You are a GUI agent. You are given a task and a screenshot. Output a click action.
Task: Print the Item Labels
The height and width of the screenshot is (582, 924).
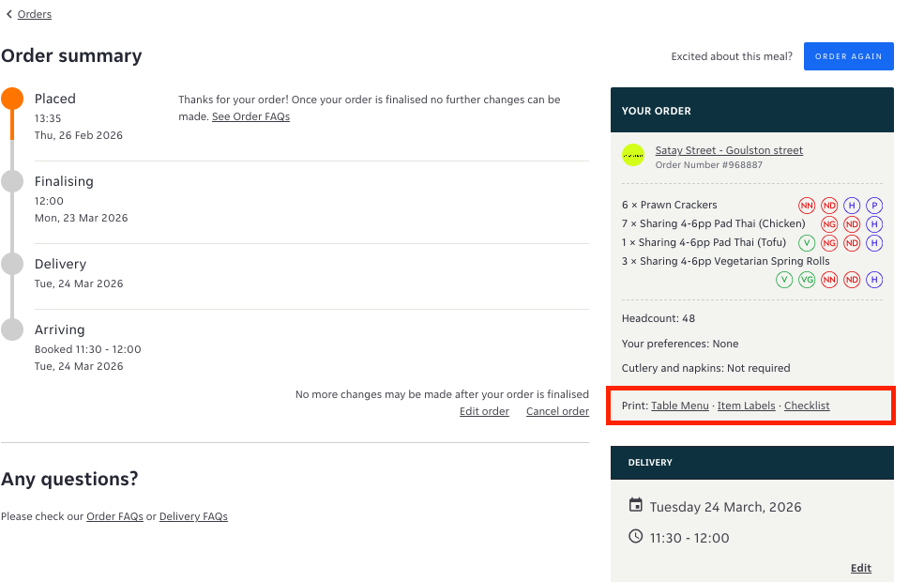click(x=746, y=406)
